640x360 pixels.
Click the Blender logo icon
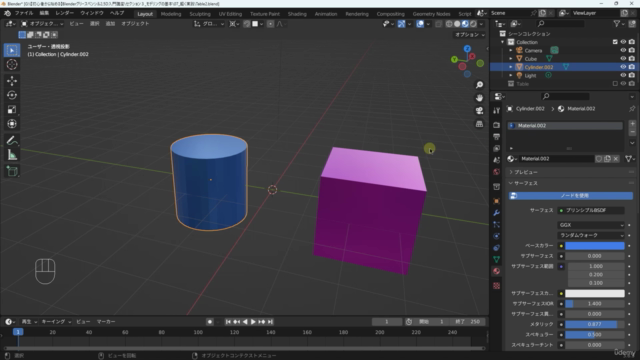pyautogui.click(x=7, y=13)
